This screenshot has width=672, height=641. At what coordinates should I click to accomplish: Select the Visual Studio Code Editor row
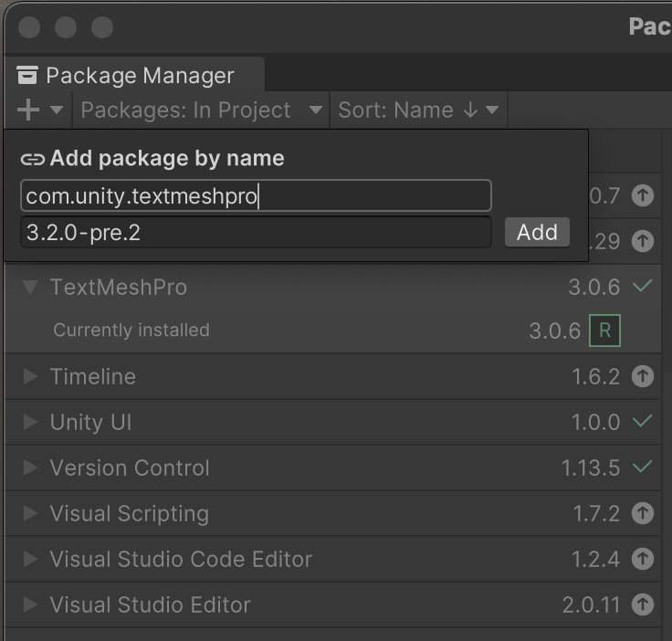point(333,559)
